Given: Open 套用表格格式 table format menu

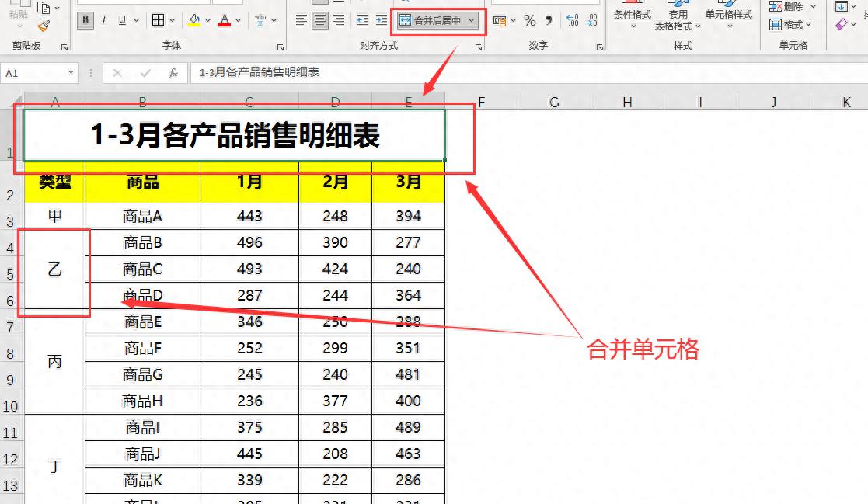Looking at the screenshot, I should tap(678, 16).
